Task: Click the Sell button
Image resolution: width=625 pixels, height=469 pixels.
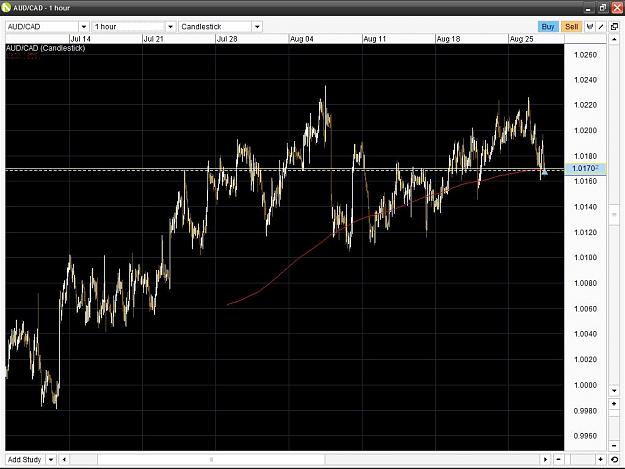Action: click(571, 27)
